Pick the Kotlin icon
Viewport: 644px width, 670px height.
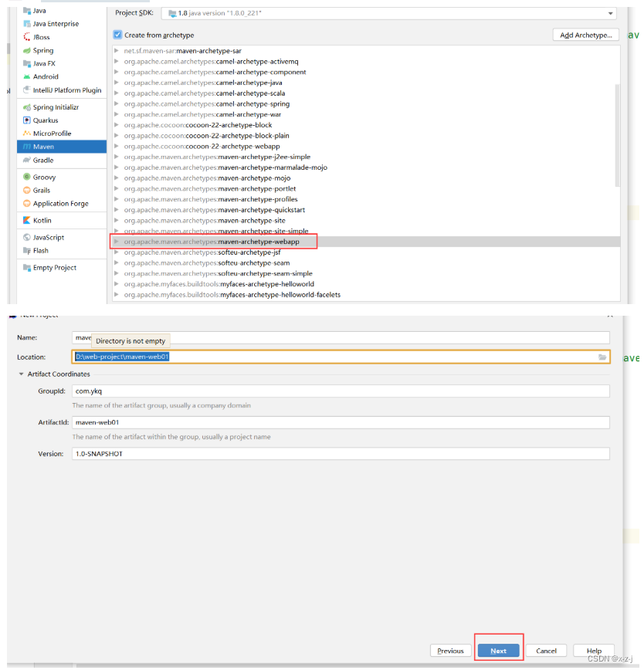click(27, 221)
